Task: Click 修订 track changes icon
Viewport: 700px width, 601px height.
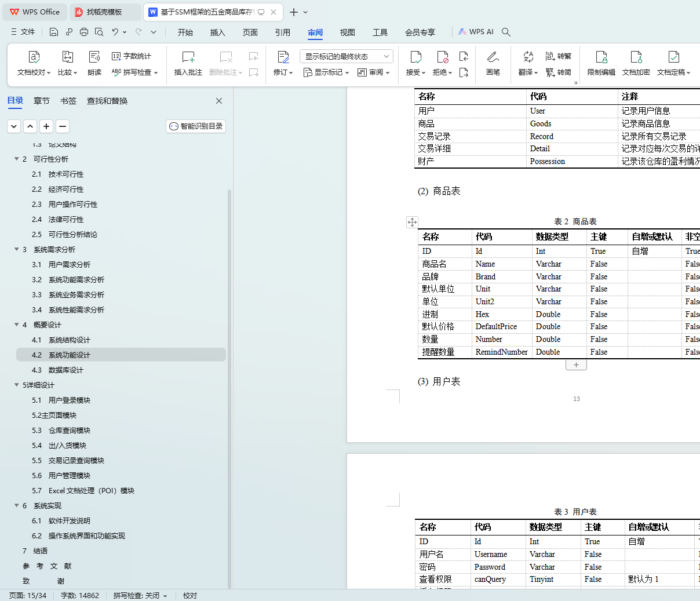Action: tap(283, 57)
